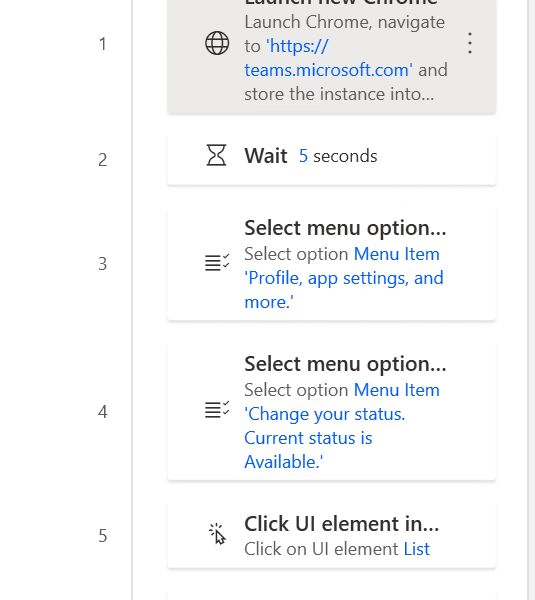Click the list-check icon on step 3

point(217,262)
